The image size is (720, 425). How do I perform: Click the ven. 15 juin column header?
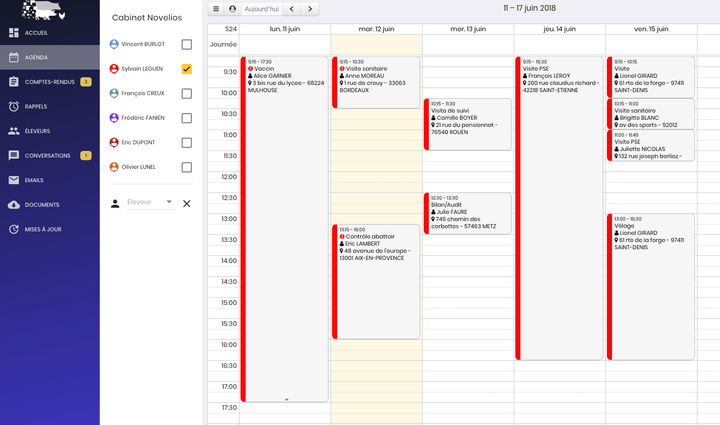(x=651, y=29)
